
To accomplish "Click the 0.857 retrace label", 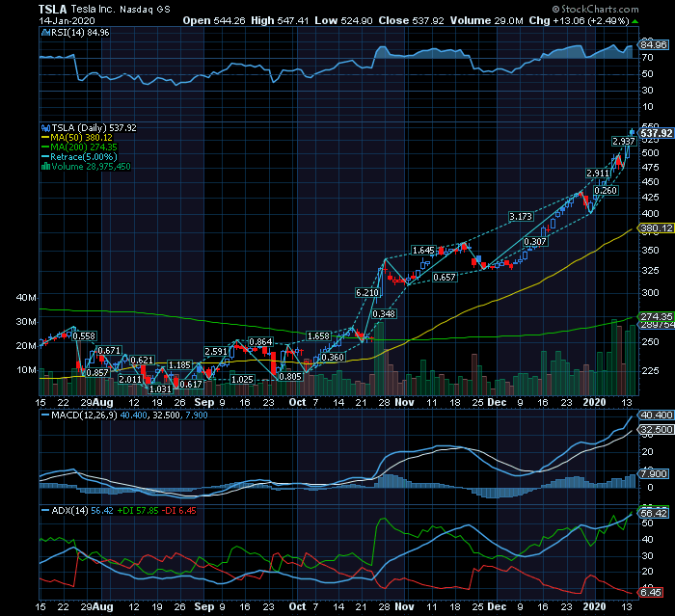I will pos(97,373).
